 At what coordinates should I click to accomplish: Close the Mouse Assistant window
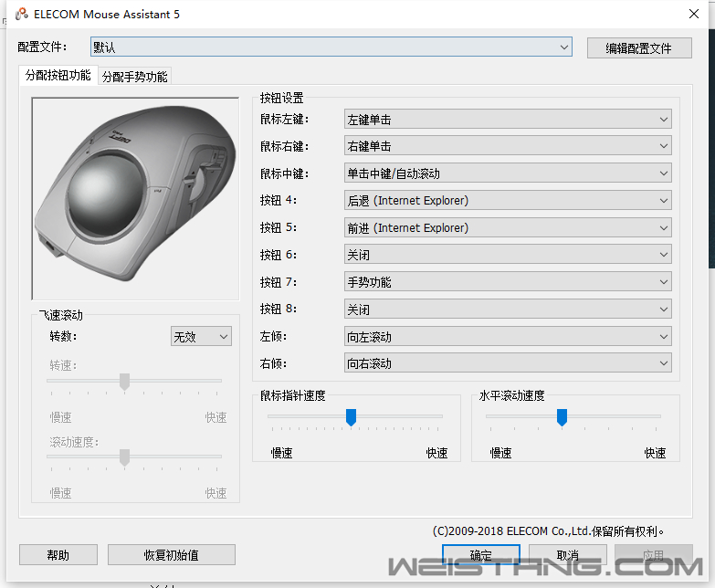(x=694, y=14)
